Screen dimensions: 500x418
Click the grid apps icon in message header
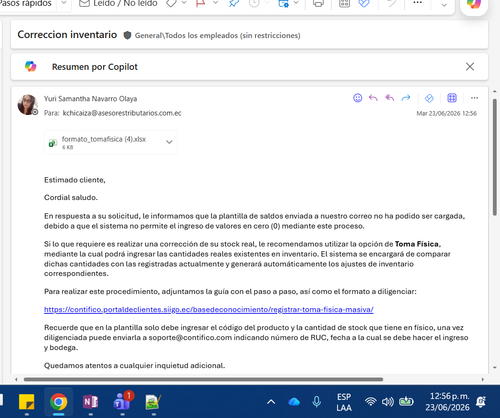tap(452, 98)
